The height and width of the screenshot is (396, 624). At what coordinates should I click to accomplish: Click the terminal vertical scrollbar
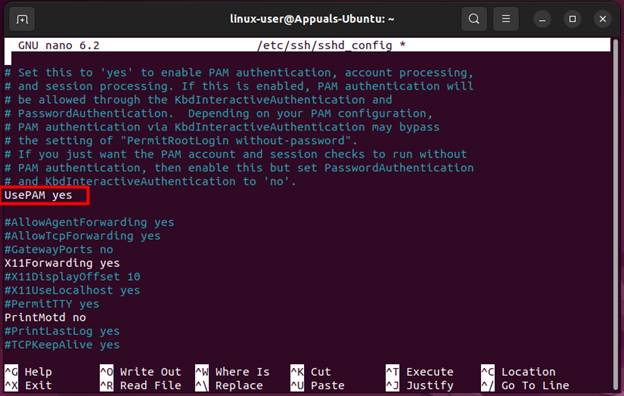click(616, 215)
